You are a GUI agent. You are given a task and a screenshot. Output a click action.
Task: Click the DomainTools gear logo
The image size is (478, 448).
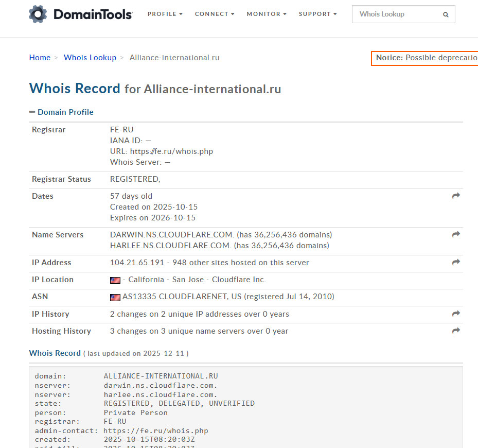38,14
